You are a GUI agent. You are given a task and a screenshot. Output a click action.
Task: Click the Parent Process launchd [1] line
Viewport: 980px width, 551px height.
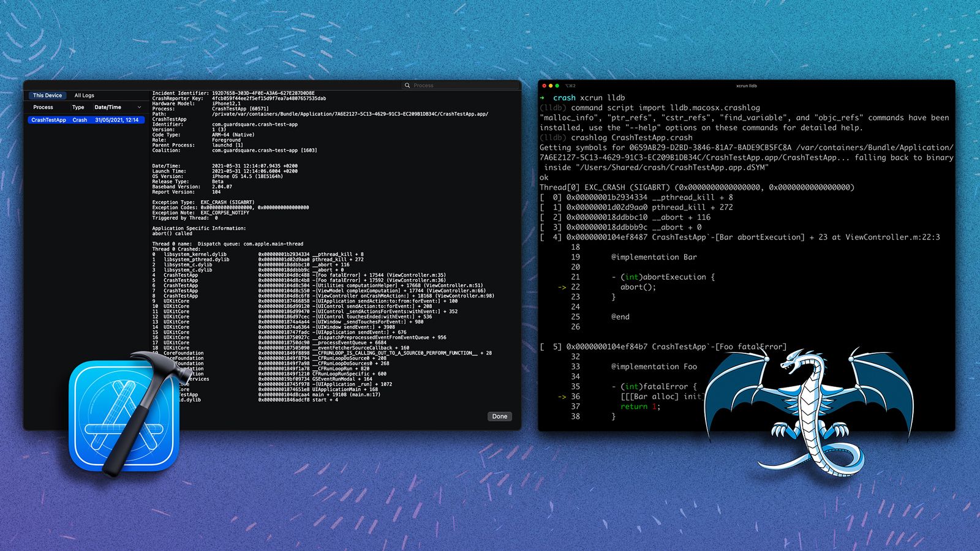tap(197, 145)
